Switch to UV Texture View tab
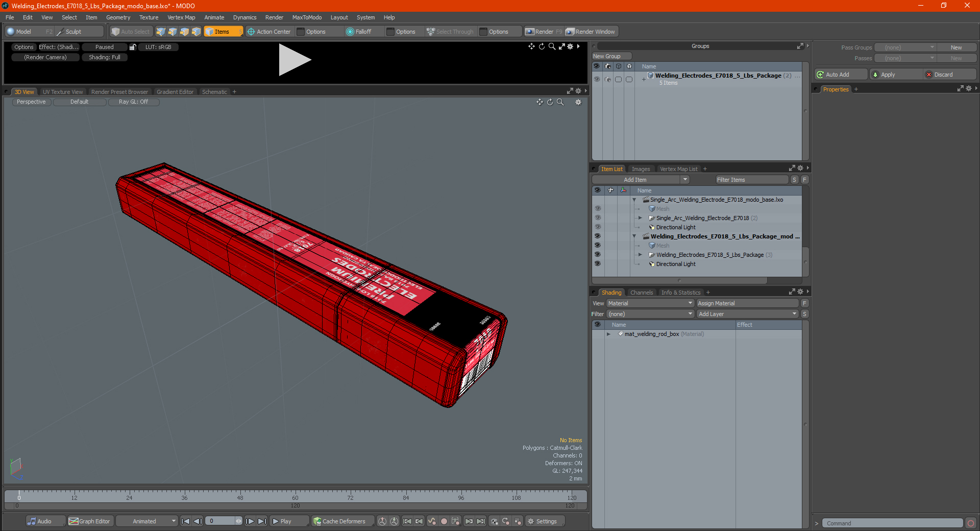Viewport: 980px width, 531px height. tap(63, 92)
